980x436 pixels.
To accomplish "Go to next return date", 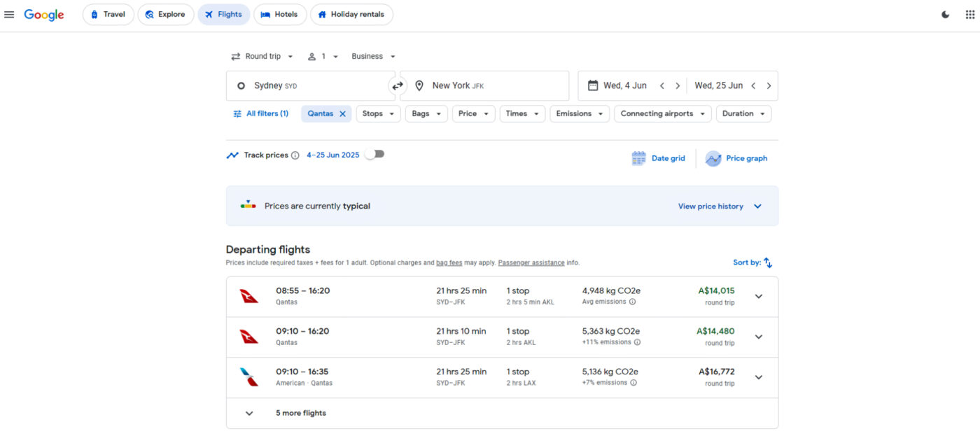I will (769, 86).
